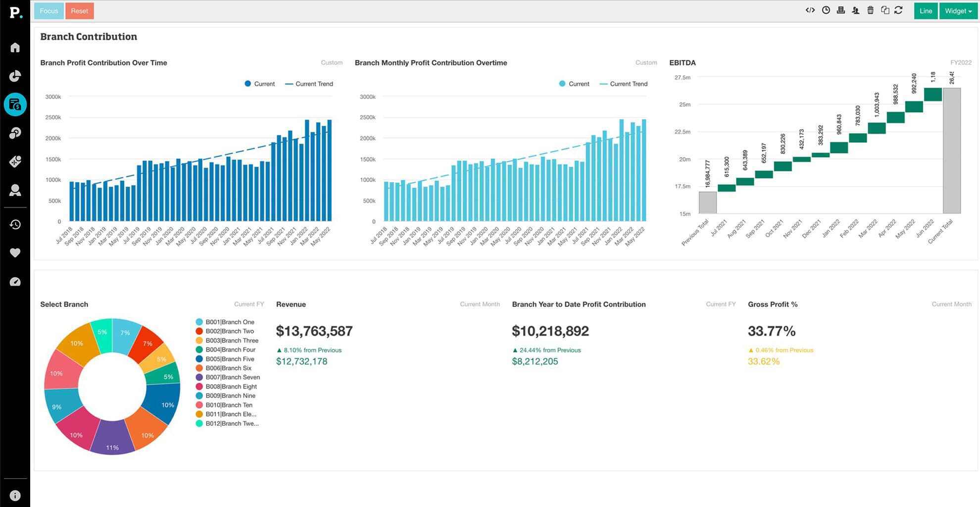Click the Focus button

[49, 11]
